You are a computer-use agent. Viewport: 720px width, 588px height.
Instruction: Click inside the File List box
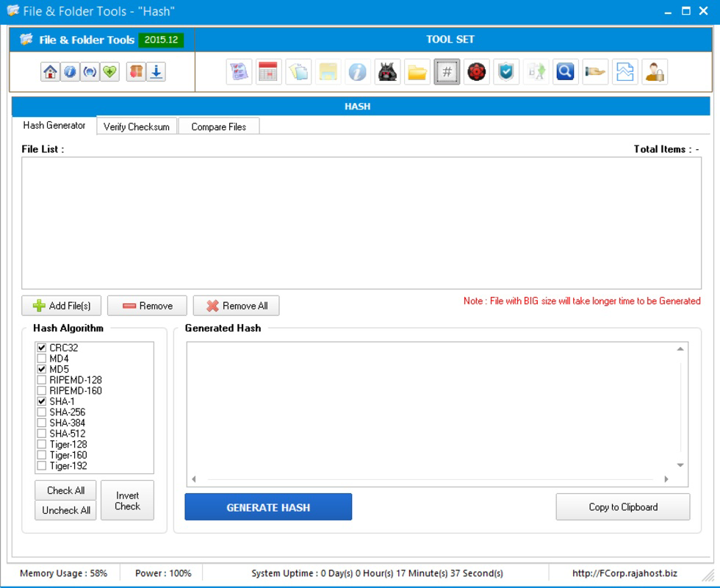tap(361, 223)
